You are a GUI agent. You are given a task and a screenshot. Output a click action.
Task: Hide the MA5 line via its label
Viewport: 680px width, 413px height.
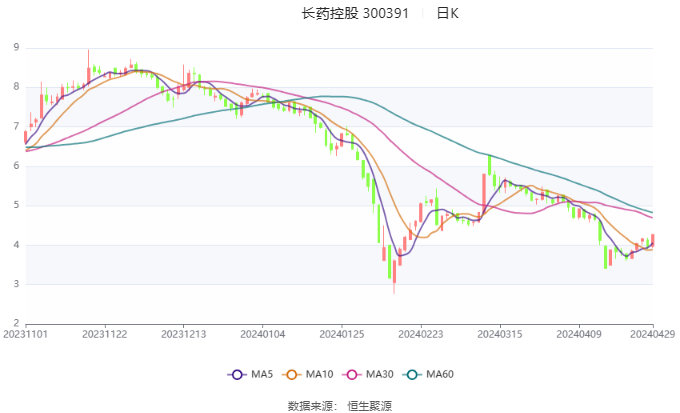[x=262, y=374]
